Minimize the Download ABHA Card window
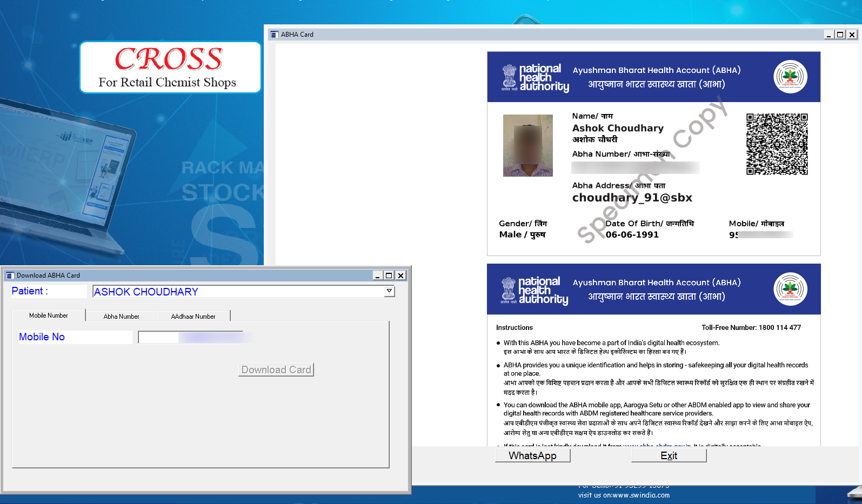Screen dimensions: 862x504 click(x=378, y=275)
